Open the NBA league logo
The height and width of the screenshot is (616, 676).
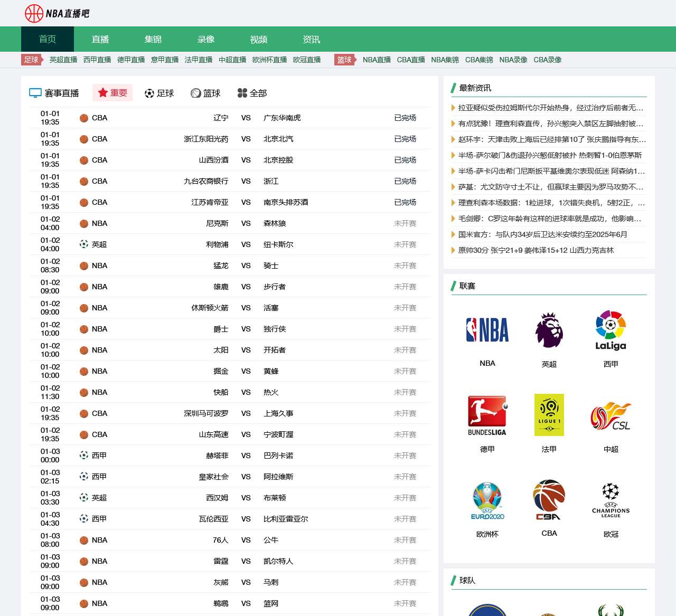click(487, 330)
